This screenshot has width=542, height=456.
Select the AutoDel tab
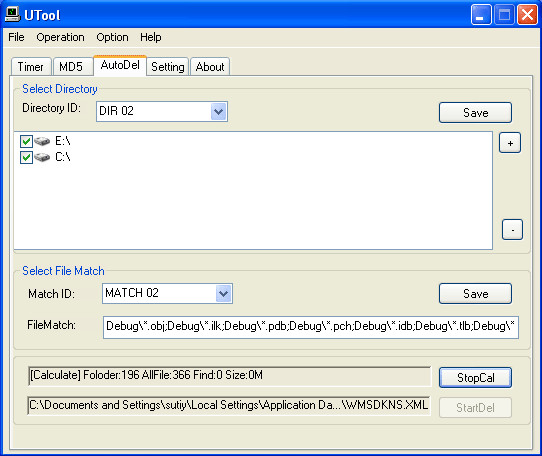point(120,65)
